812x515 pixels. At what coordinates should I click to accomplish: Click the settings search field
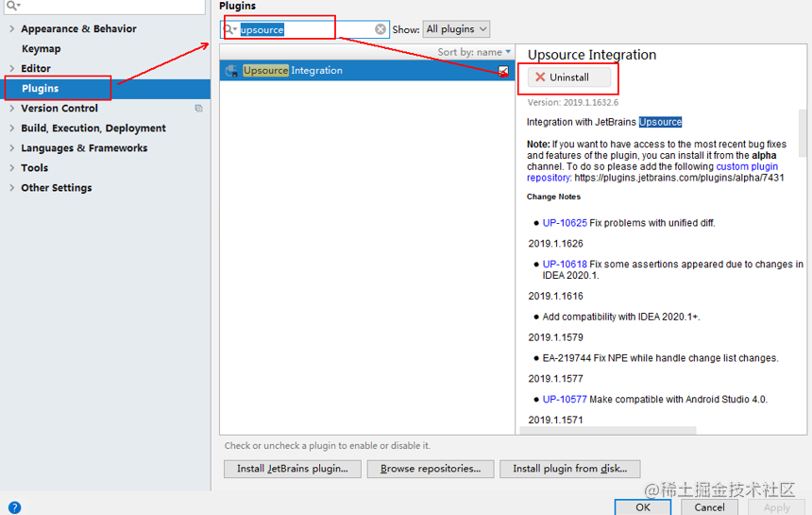(x=105, y=7)
